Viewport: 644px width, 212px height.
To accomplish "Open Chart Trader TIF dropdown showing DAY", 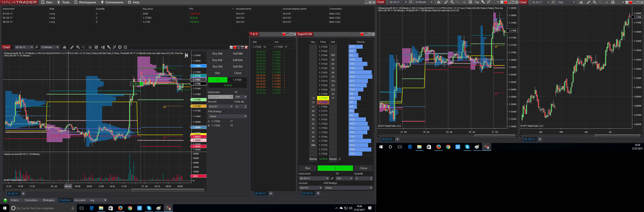I will 241,97.
